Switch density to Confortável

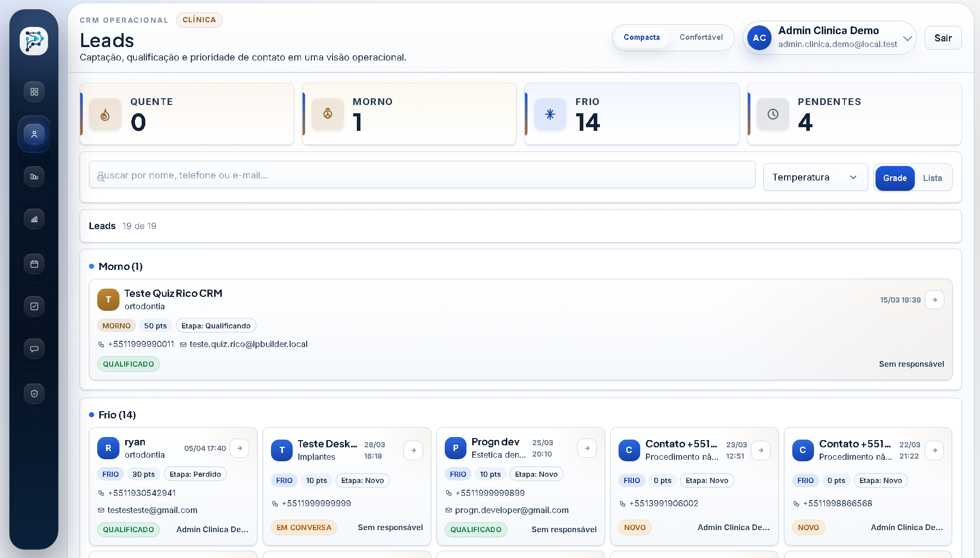(701, 37)
